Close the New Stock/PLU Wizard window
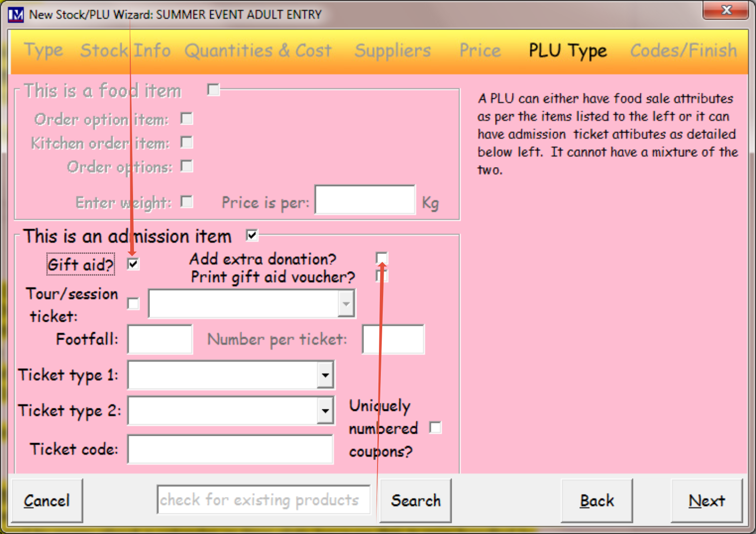 (x=726, y=10)
